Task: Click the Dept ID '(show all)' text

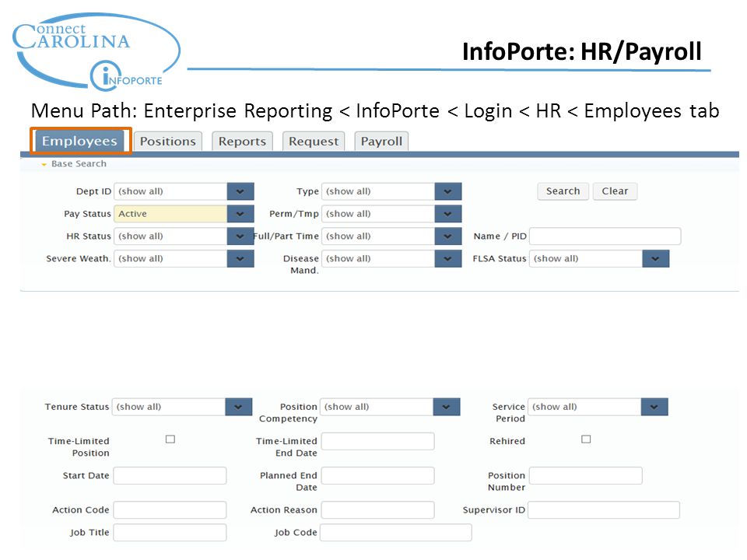Action: pos(141,191)
